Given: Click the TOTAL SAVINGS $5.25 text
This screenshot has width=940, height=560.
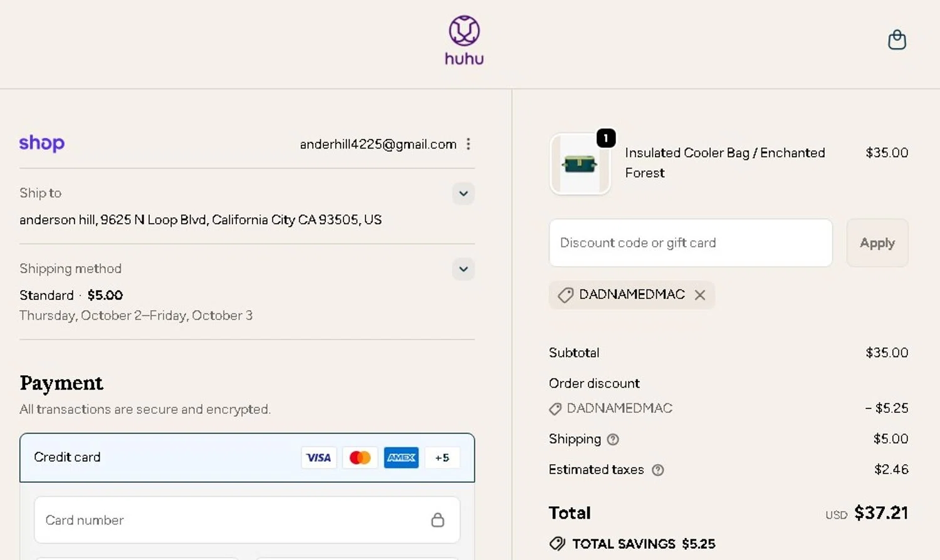Looking at the screenshot, I should (644, 544).
